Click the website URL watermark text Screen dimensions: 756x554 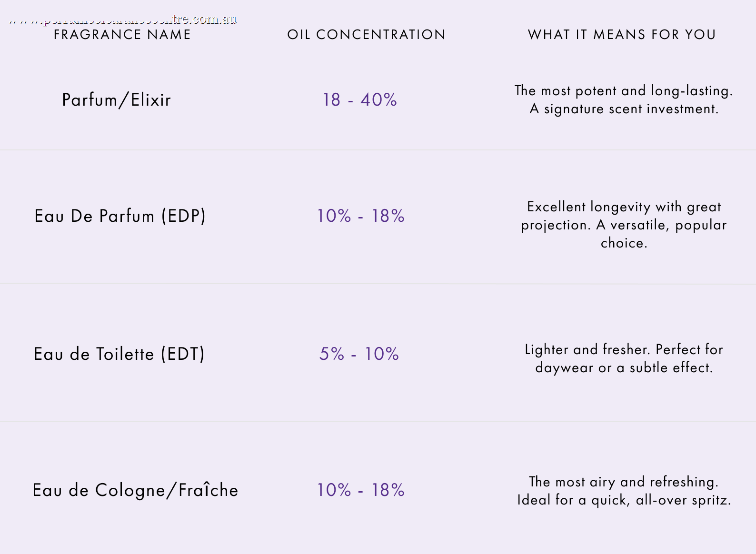click(123, 20)
